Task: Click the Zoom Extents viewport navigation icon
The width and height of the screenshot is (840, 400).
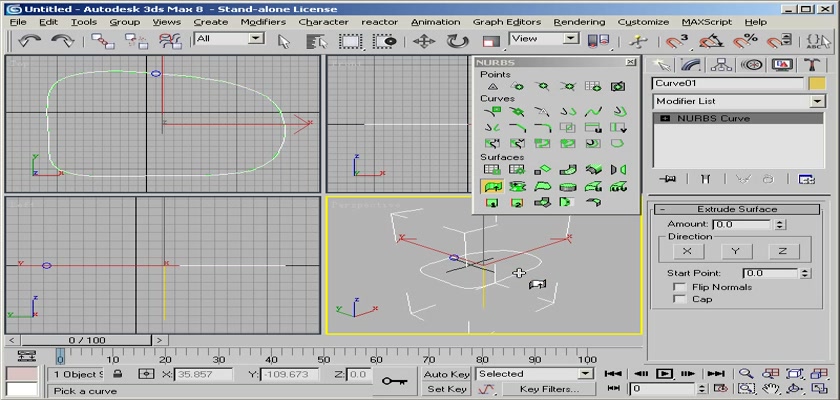Action: point(794,374)
